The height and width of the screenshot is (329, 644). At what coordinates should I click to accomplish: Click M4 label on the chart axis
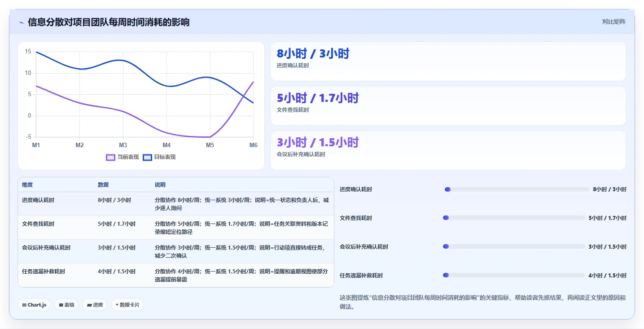166,145
